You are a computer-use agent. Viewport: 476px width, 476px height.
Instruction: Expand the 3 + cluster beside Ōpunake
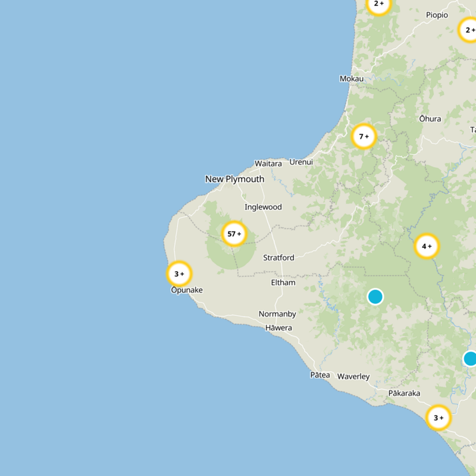179,274
